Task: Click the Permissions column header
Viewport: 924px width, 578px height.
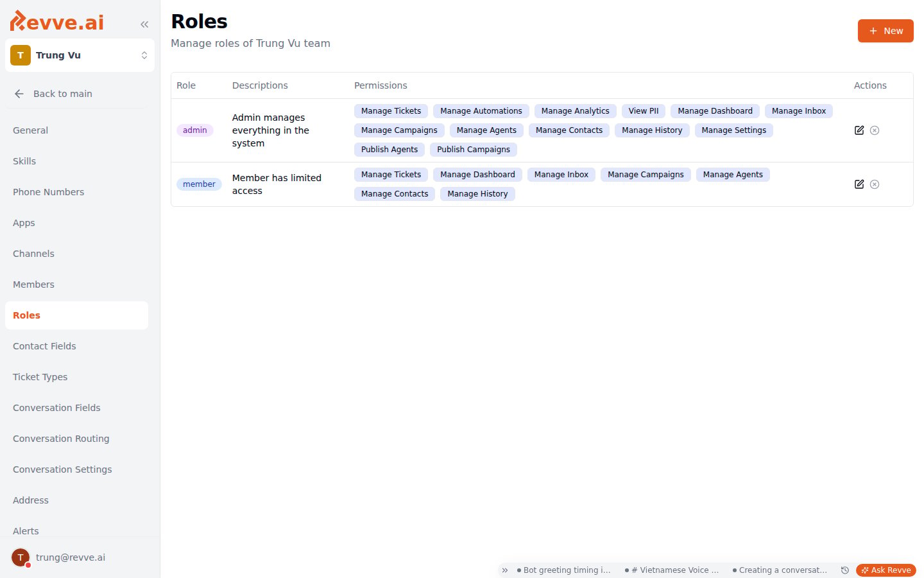Action: (381, 85)
